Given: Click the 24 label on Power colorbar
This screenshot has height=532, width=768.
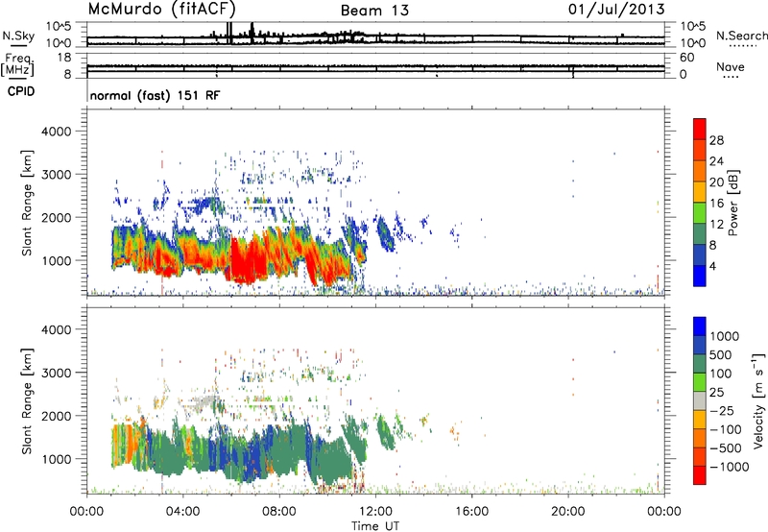Looking at the screenshot, I should (x=716, y=161).
